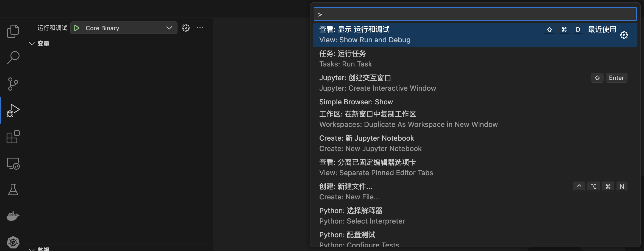The image size is (644, 251).
Task: Open the debug view more actions ellipsis
Action: (x=200, y=28)
